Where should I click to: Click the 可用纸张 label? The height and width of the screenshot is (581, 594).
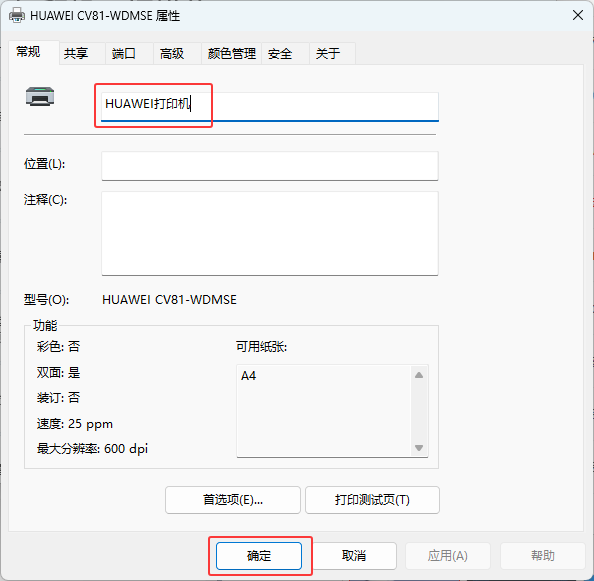(x=261, y=347)
